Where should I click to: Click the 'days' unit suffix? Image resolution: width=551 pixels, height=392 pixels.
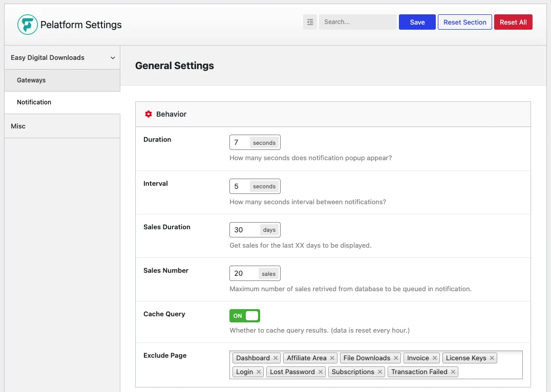click(x=269, y=230)
